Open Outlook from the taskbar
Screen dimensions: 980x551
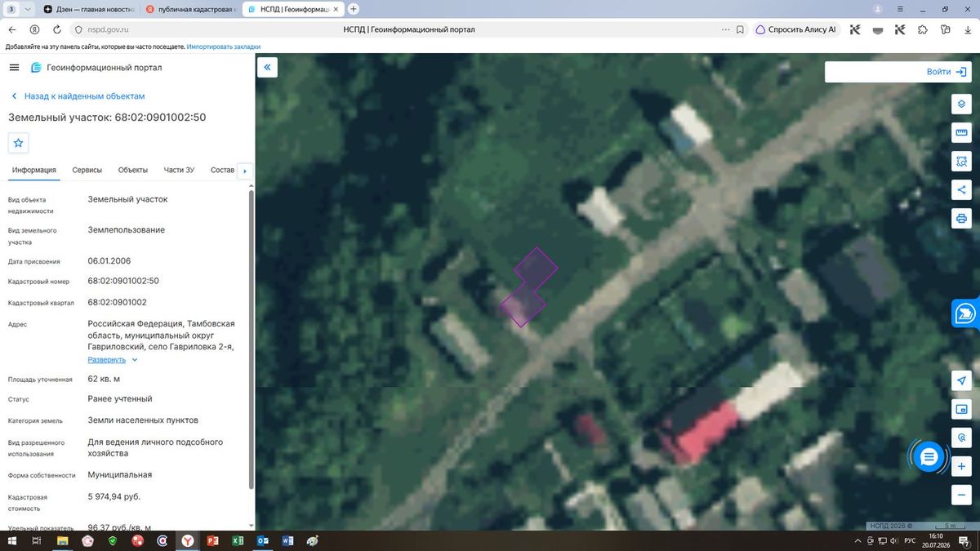[262, 540]
